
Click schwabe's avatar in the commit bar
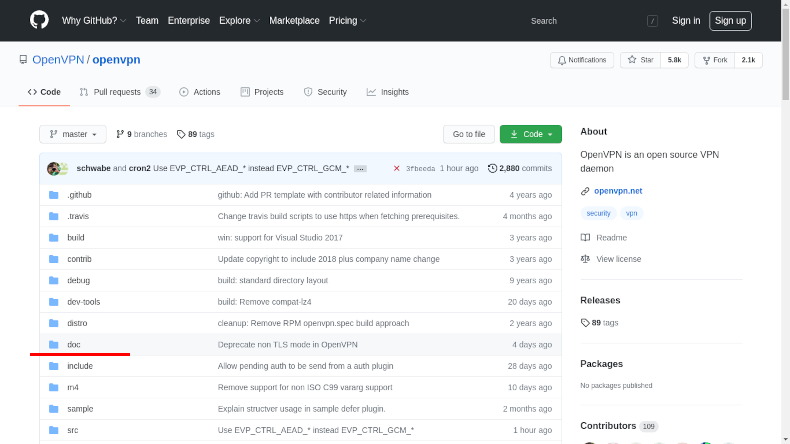pyautogui.click(x=53, y=168)
